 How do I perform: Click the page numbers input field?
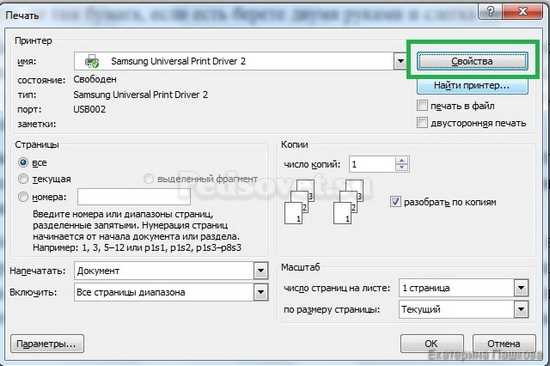134,197
